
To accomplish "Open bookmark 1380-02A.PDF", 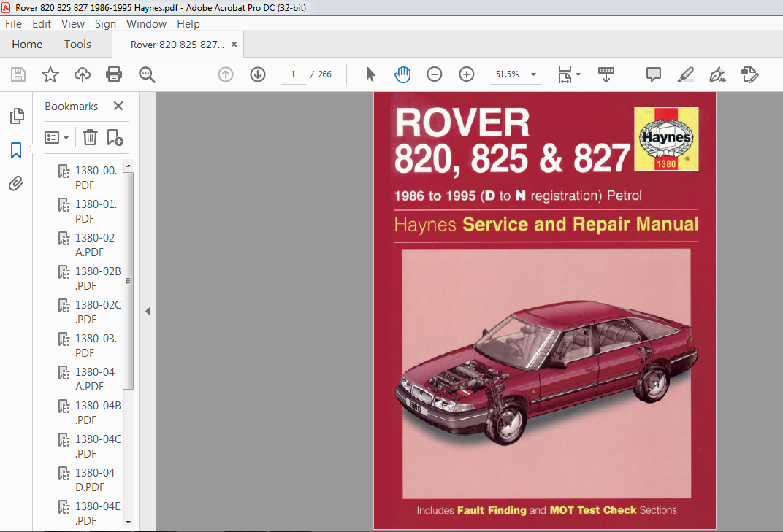I will 90,244.
